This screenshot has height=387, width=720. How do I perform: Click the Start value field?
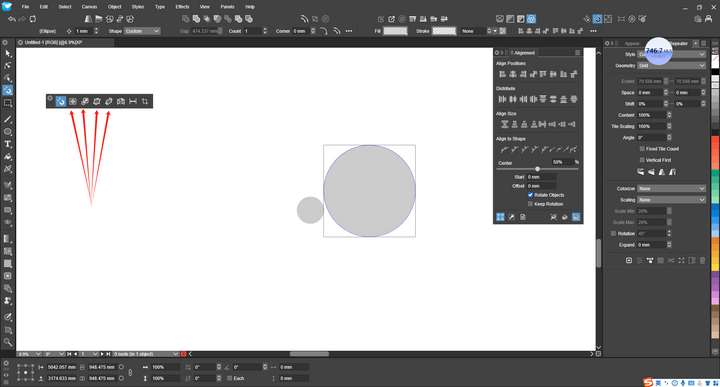tap(541, 177)
